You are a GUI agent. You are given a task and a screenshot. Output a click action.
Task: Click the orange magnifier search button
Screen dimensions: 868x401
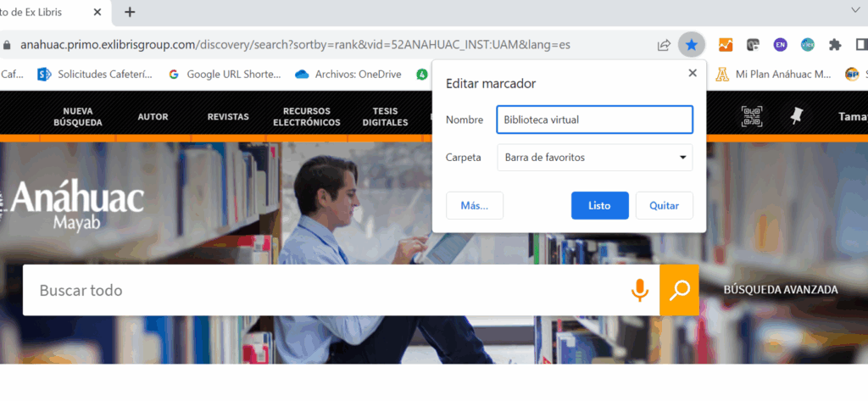679,290
